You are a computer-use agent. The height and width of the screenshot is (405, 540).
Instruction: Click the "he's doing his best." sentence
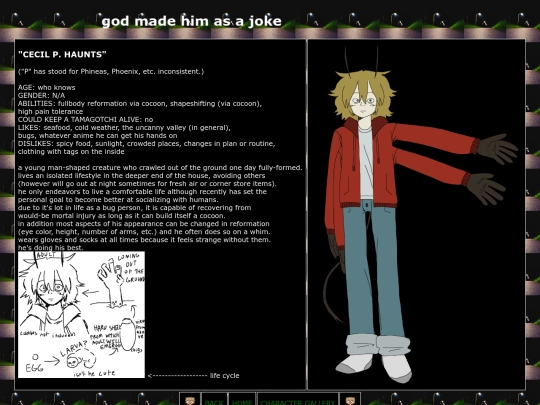tap(51, 248)
